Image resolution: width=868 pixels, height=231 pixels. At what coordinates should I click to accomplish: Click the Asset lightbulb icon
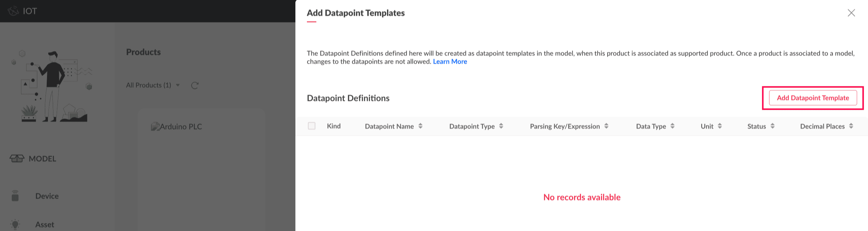(15, 224)
